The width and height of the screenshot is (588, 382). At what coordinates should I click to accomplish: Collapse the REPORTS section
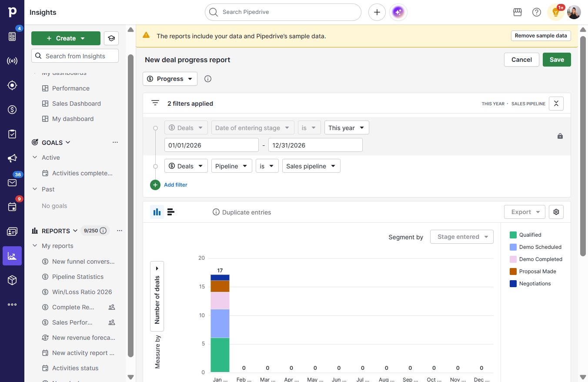pos(75,231)
